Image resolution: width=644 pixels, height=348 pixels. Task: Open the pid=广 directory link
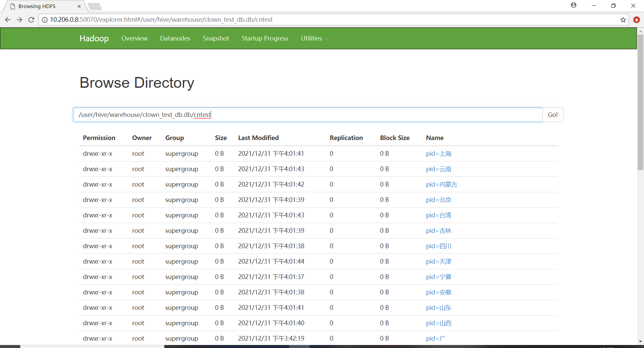436,339
